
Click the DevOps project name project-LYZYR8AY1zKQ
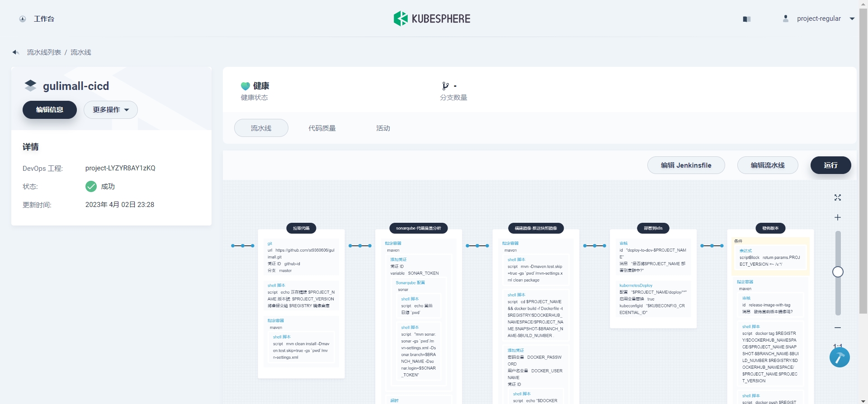(x=120, y=168)
